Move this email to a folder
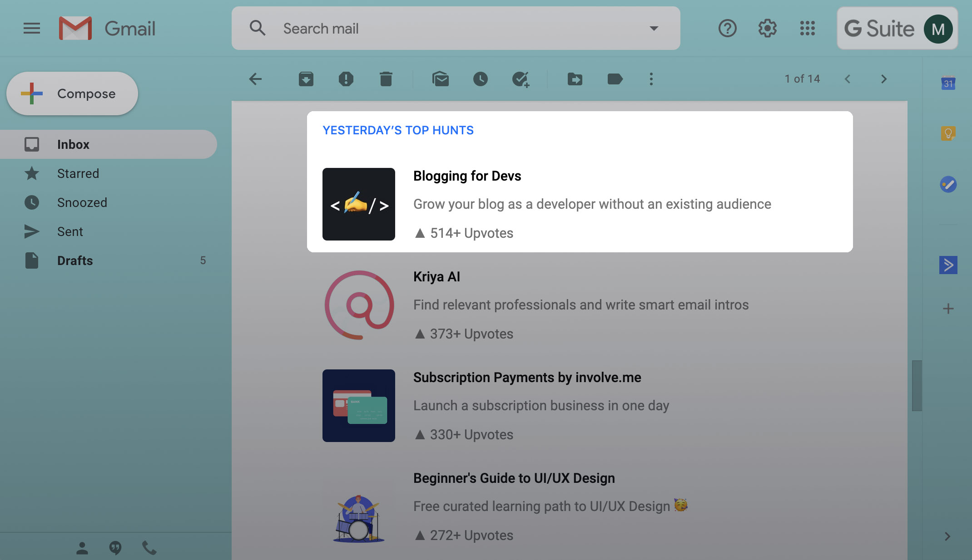Viewport: 972px width, 560px height. 575,79
